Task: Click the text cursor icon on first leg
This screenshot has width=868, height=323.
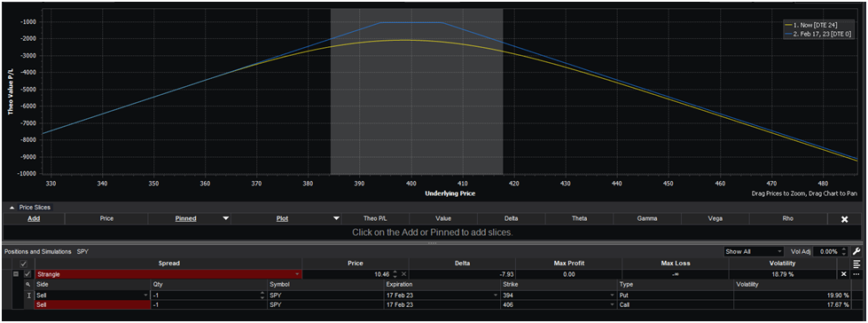Action: pyautogui.click(x=27, y=295)
